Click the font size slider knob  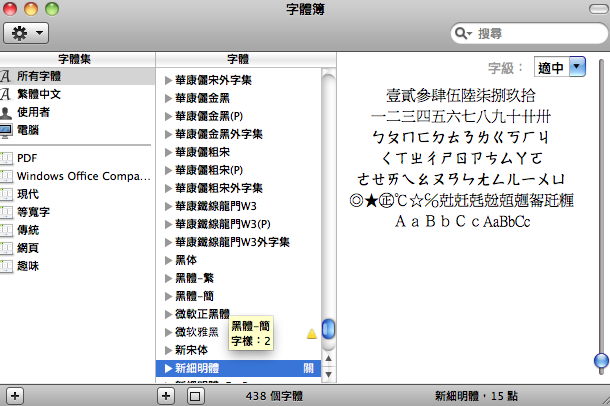pos(601,361)
